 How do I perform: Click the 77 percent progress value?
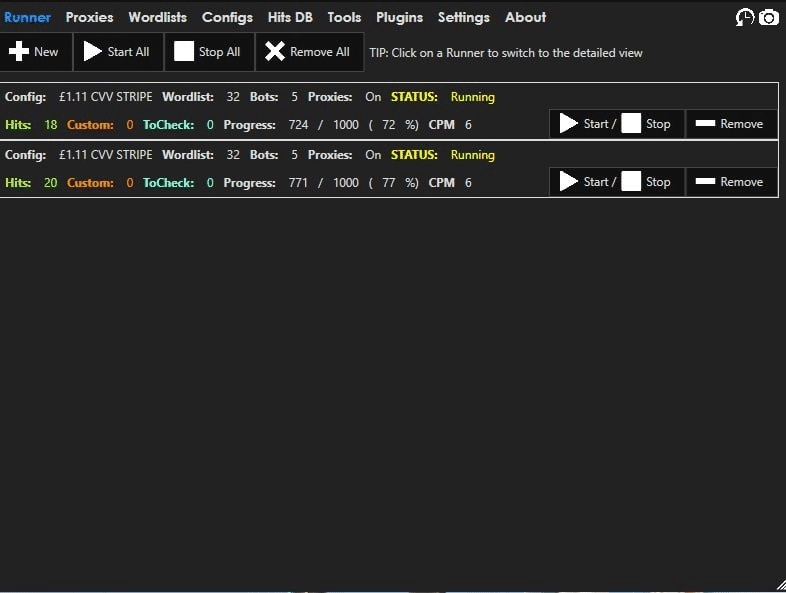point(388,182)
